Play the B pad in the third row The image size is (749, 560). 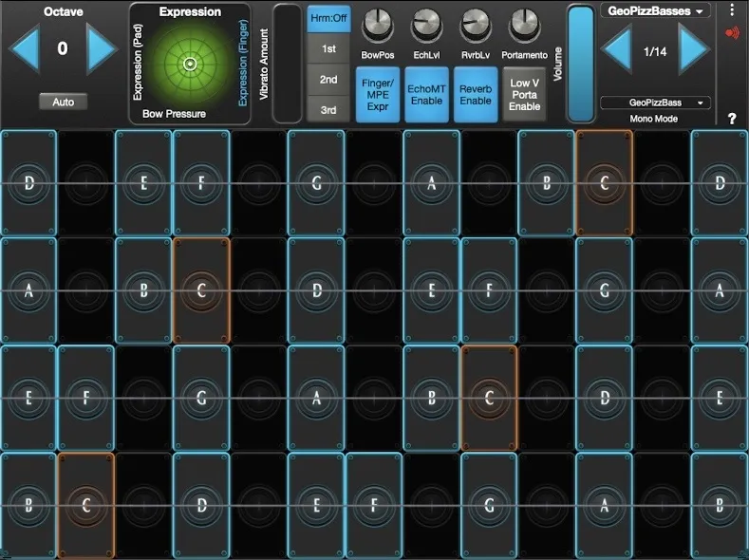tap(431, 398)
